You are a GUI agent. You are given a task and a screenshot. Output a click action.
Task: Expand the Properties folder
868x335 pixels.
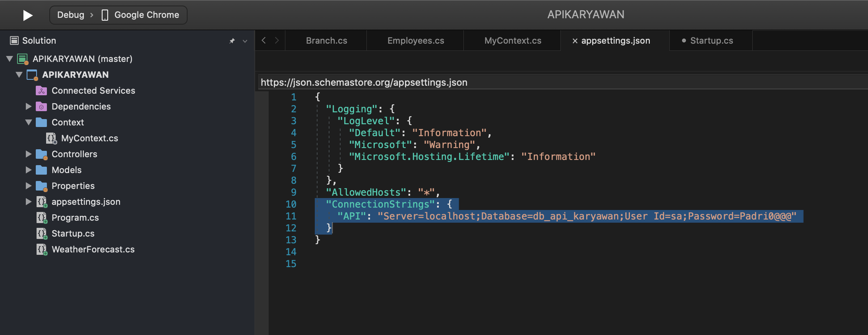point(28,186)
